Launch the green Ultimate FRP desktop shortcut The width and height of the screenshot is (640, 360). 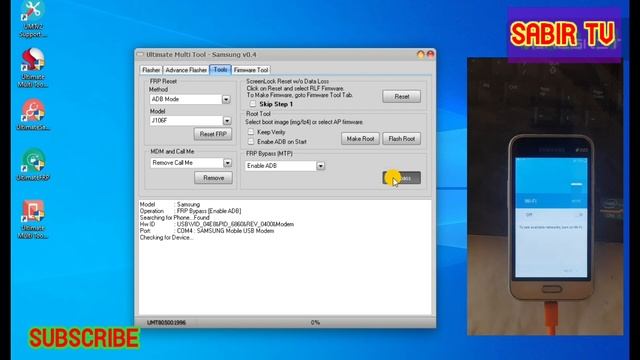[x=33, y=165]
